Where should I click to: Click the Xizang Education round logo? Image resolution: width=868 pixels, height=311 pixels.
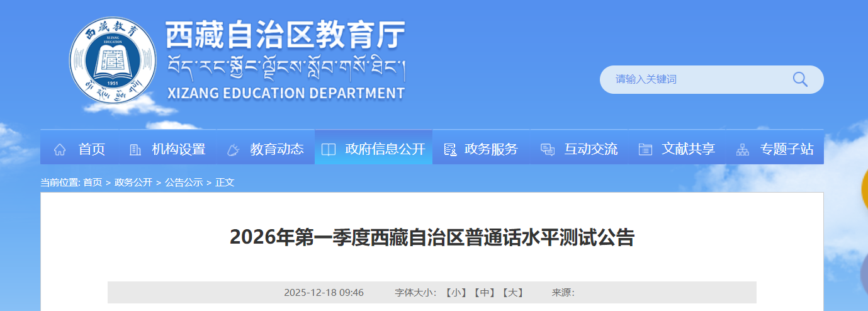pyautogui.click(x=113, y=60)
